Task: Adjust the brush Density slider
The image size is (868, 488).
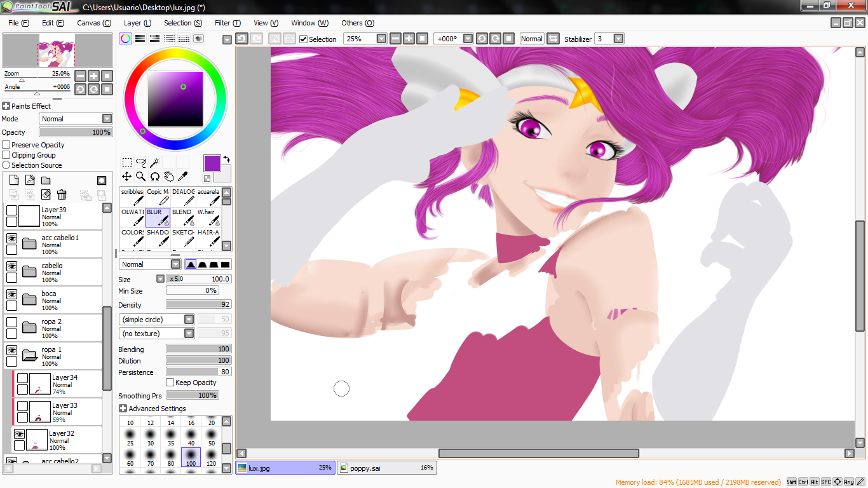Action: coord(198,305)
